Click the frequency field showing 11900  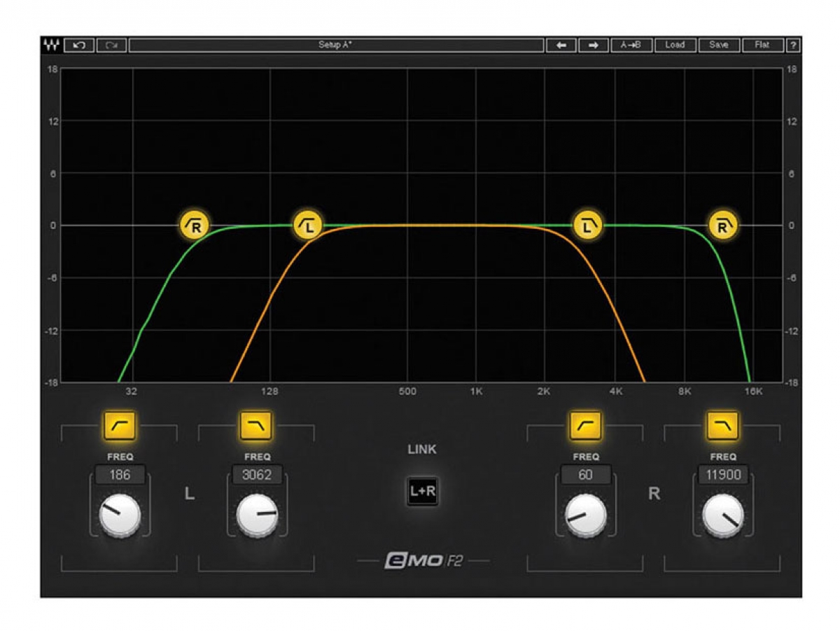tap(722, 475)
